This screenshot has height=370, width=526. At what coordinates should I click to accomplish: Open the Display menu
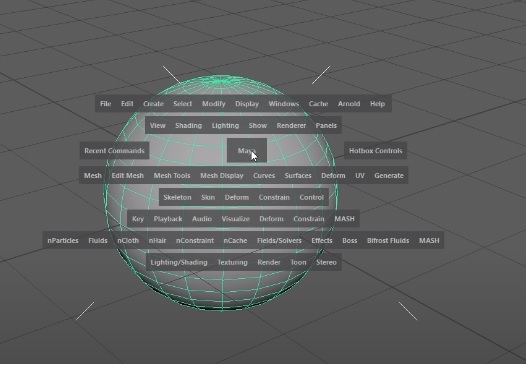pos(247,104)
